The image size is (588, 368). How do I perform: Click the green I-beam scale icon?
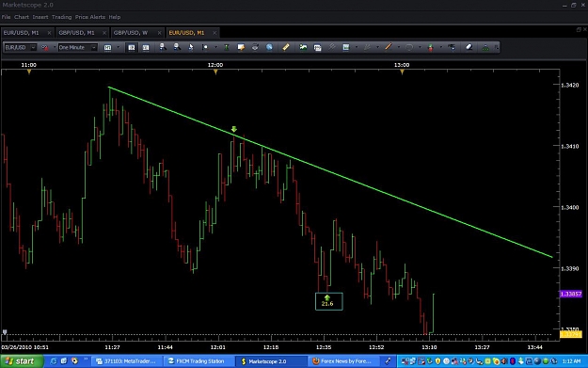coord(227,47)
